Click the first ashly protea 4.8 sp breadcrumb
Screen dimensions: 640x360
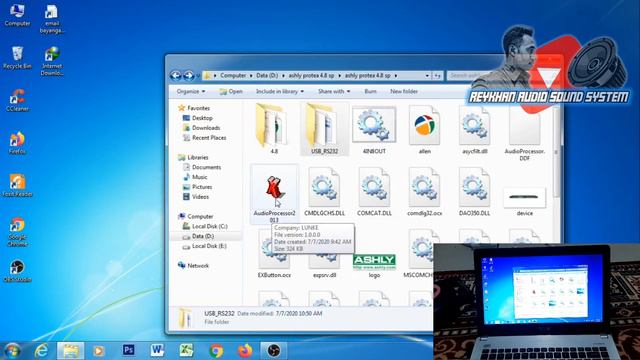(311, 76)
